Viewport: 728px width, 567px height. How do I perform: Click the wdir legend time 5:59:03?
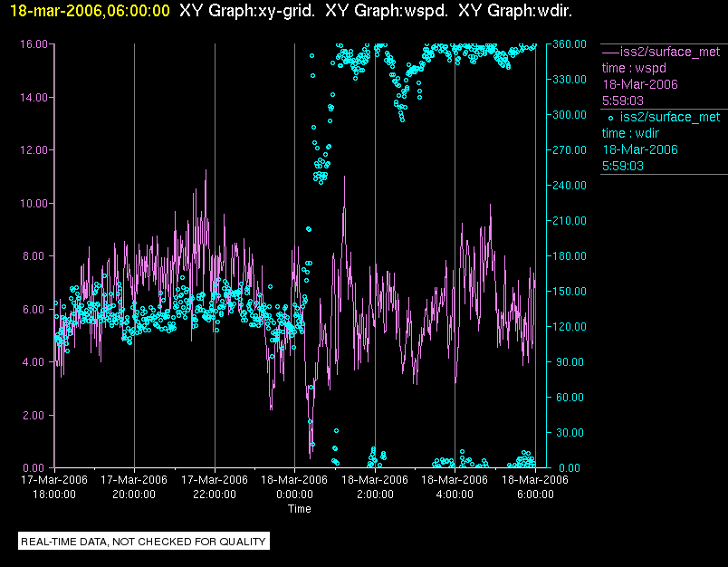click(623, 167)
